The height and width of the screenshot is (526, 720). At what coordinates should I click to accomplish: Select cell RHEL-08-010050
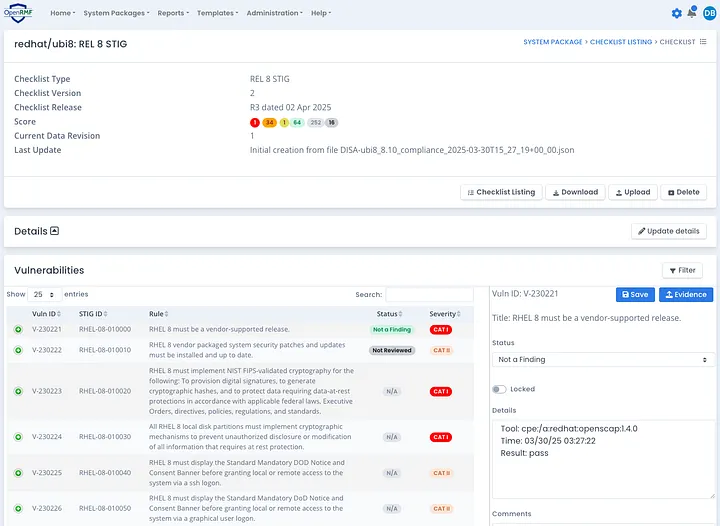point(105,509)
